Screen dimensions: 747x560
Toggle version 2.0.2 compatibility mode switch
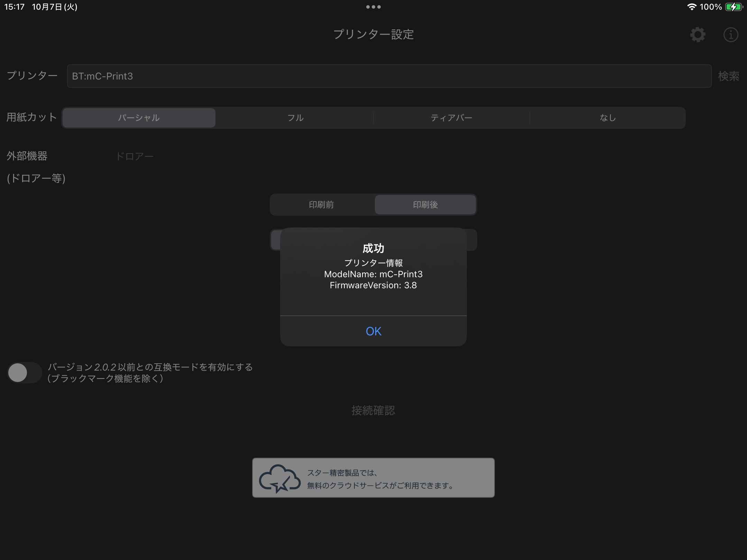point(24,373)
